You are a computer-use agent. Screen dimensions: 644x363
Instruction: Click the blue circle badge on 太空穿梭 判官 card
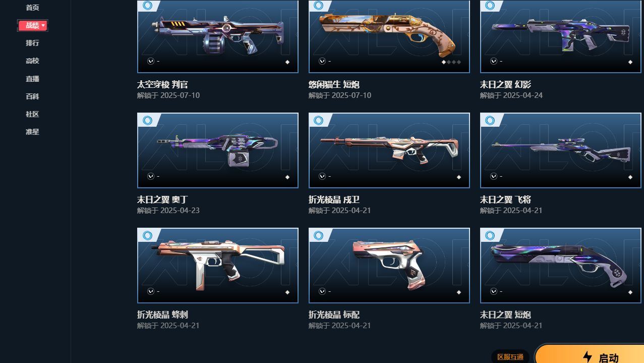tap(147, 6)
